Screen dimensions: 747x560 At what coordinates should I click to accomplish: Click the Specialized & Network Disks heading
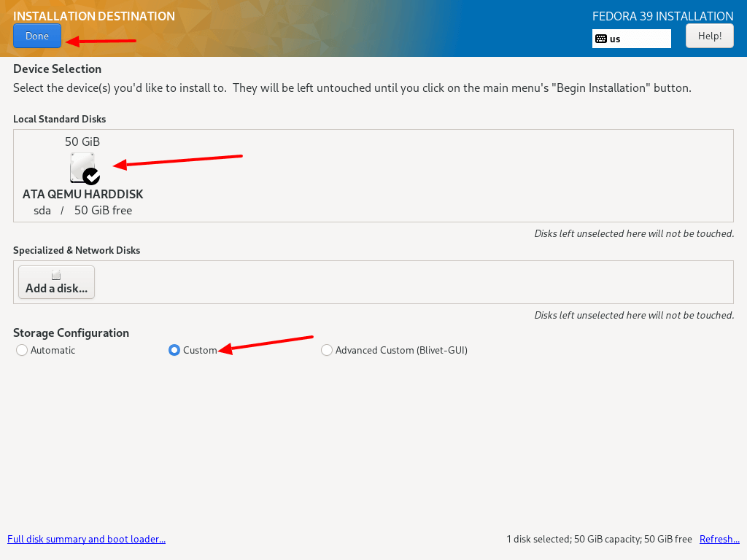[77, 251]
